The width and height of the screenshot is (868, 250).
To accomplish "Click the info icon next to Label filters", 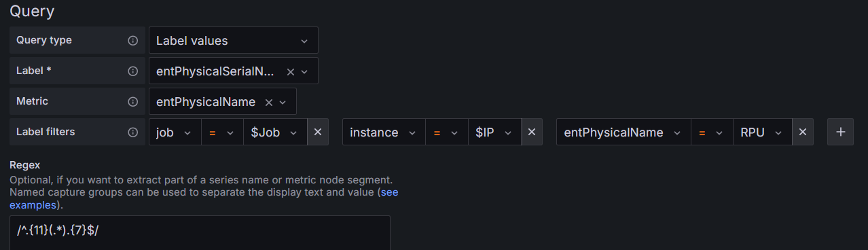I will pyautogui.click(x=133, y=132).
